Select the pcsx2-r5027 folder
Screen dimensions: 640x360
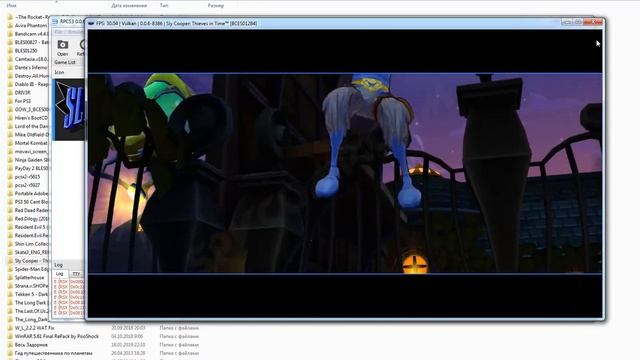pyautogui.click(x=27, y=185)
